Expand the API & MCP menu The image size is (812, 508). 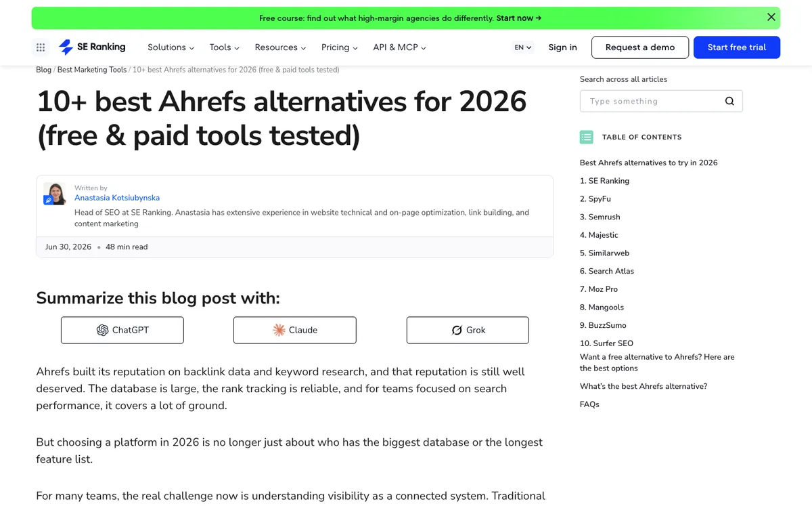click(399, 47)
